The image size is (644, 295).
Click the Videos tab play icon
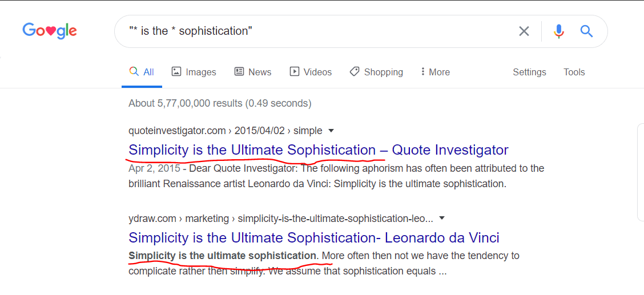tap(295, 72)
